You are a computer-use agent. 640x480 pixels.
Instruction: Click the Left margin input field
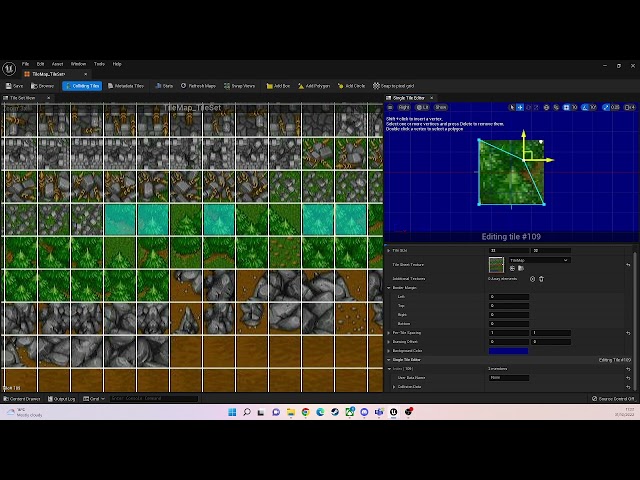[x=509, y=297]
